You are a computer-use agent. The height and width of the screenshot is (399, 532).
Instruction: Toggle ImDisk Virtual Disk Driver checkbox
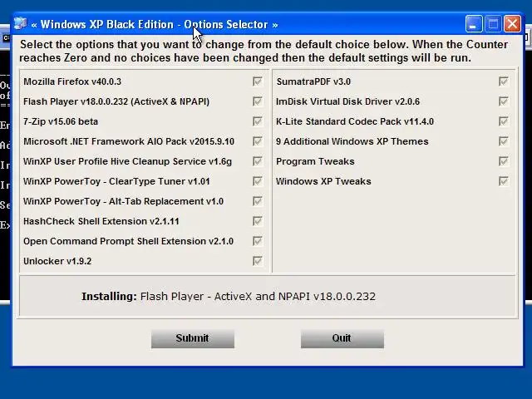pyautogui.click(x=504, y=101)
